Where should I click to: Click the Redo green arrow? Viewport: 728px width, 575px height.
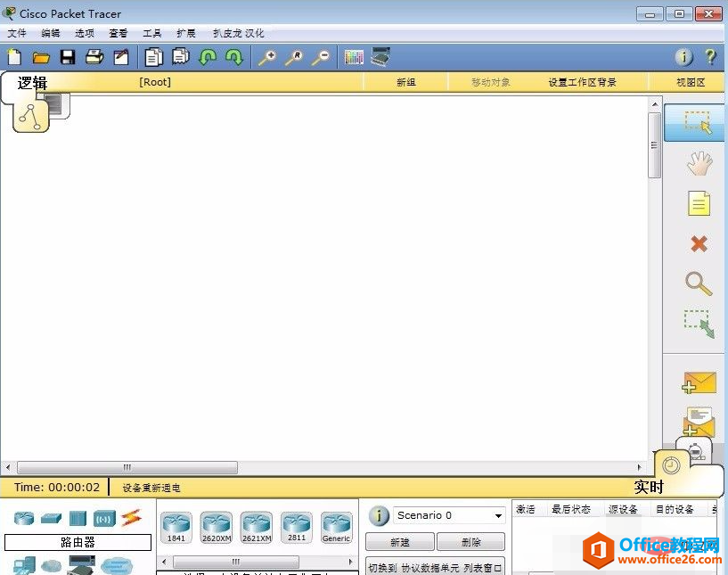(234, 57)
